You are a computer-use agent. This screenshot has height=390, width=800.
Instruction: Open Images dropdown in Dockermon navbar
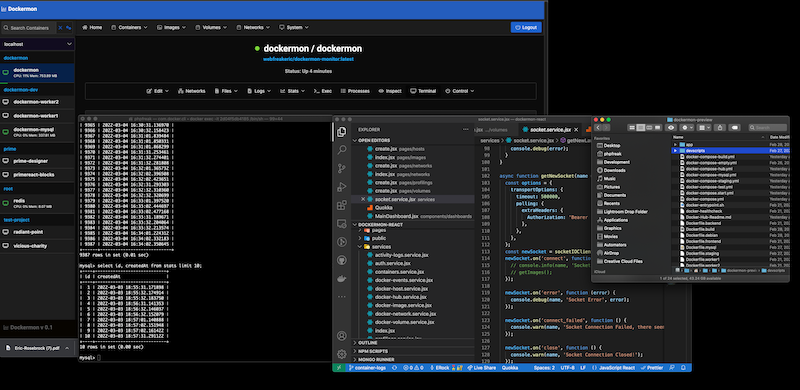pyautogui.click(x=172, y=28)
